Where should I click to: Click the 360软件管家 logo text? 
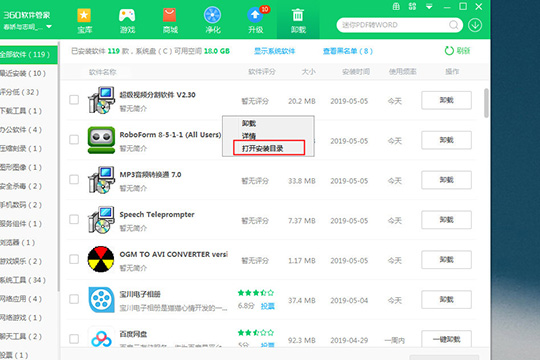click(27, 15)
